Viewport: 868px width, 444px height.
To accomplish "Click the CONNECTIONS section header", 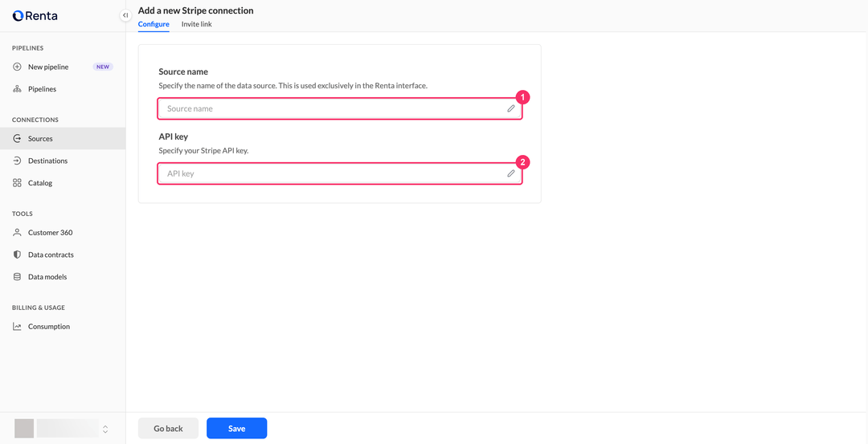I will pos(35,120).
